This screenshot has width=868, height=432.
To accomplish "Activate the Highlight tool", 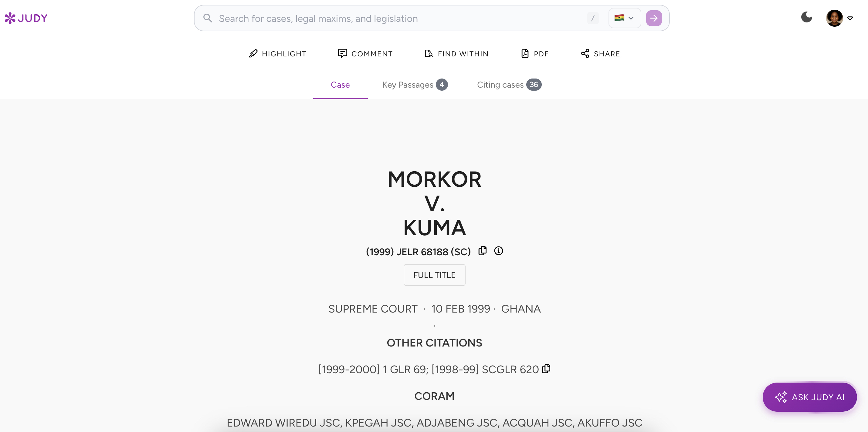I will 277,54.
